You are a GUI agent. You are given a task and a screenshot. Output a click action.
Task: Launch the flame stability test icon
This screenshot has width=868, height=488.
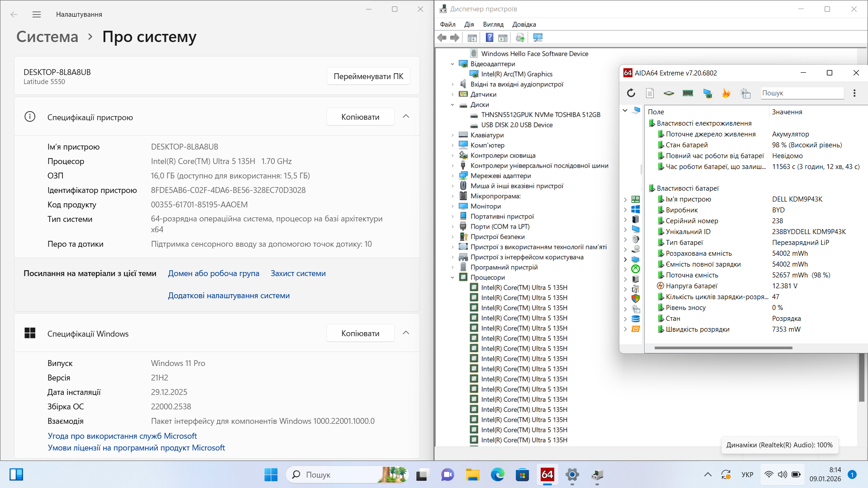click(726, 93)
